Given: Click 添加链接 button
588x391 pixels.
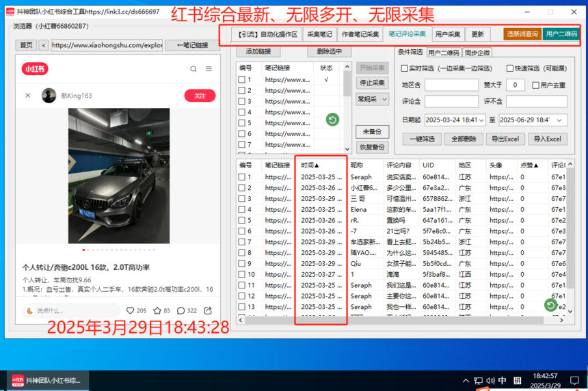Looking at the screenshot, I should (258, 51).
